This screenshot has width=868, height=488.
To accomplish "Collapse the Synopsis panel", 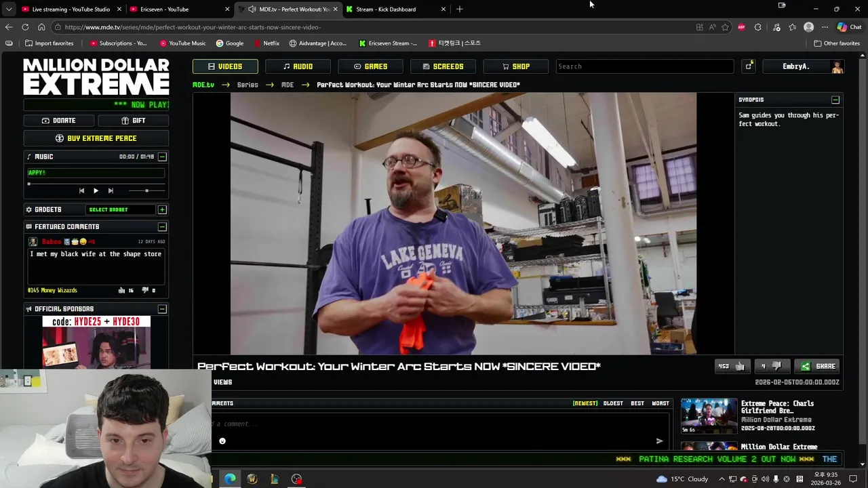I will coord(835,100).
